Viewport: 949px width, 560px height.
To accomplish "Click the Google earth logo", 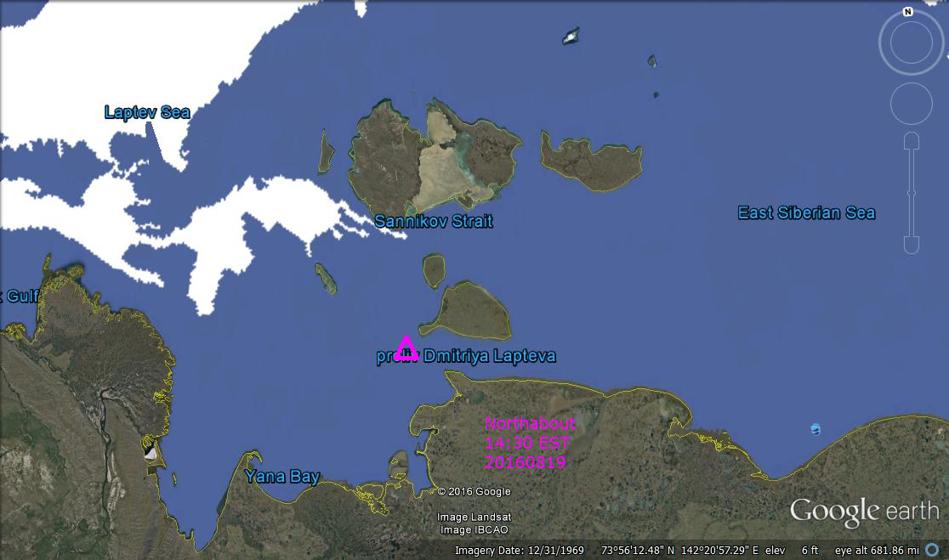I will [864, 511].
